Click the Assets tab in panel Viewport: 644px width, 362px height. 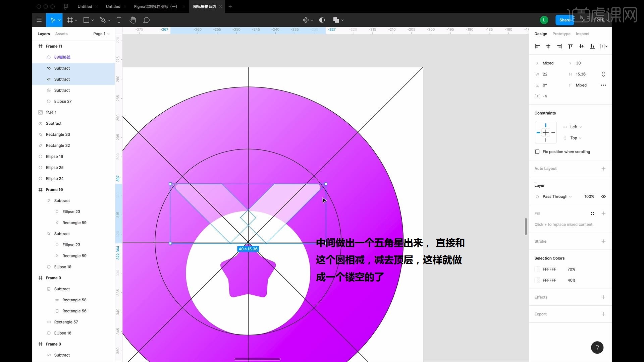tap(61, 34)
